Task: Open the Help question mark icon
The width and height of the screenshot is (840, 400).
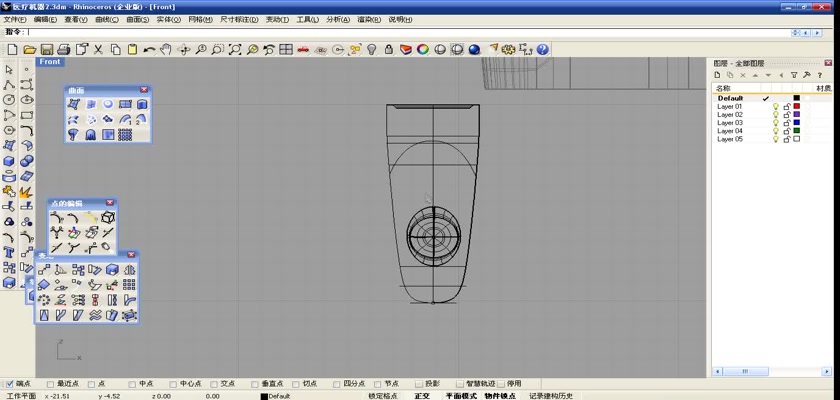Action: [542, 49]
